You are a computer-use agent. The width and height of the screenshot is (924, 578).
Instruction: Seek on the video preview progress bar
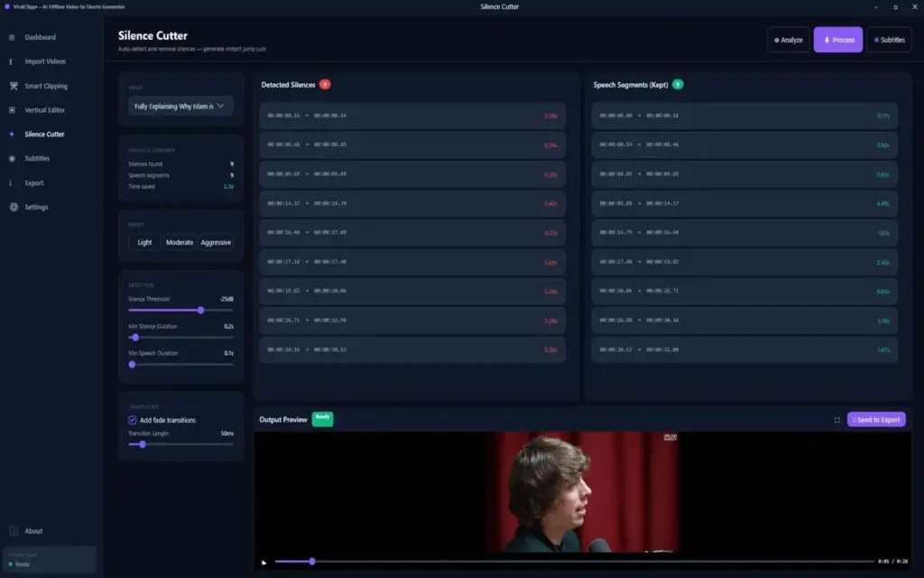575,562
